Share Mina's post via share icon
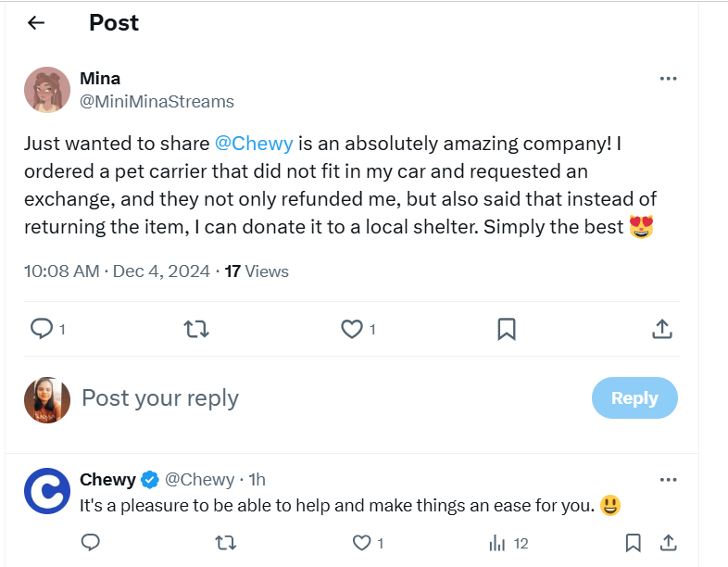 point(661,328)
